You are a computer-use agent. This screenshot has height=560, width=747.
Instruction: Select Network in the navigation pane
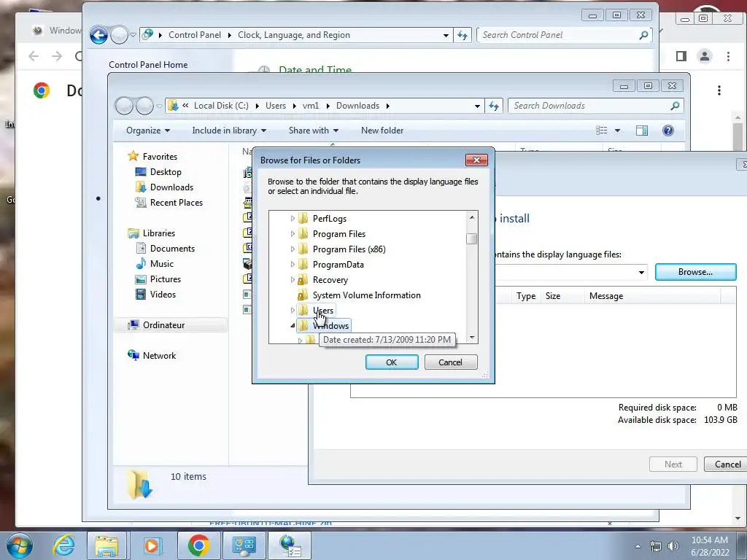tap(159, 356)
